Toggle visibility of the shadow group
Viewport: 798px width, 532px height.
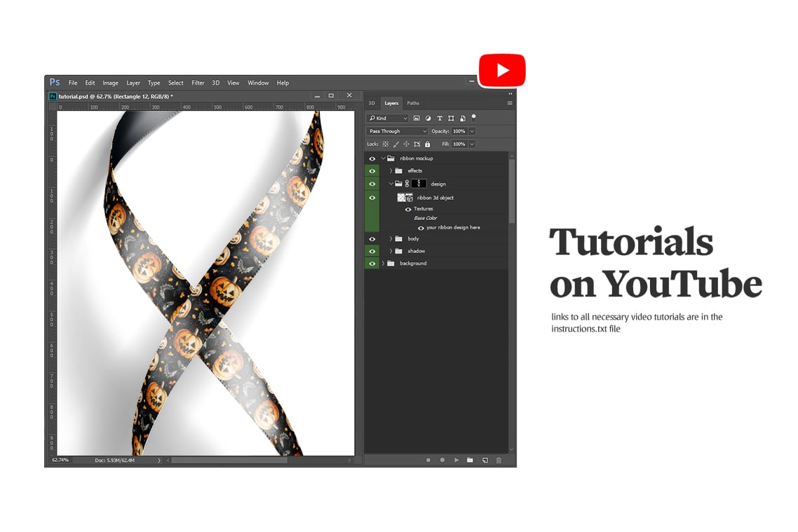(372, 251)
